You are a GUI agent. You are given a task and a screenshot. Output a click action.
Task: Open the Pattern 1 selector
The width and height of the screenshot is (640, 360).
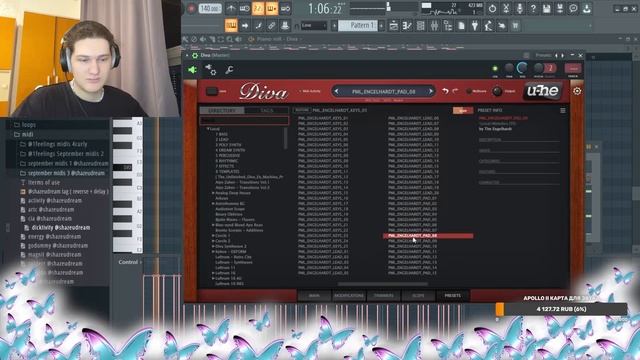pos(358,26)
